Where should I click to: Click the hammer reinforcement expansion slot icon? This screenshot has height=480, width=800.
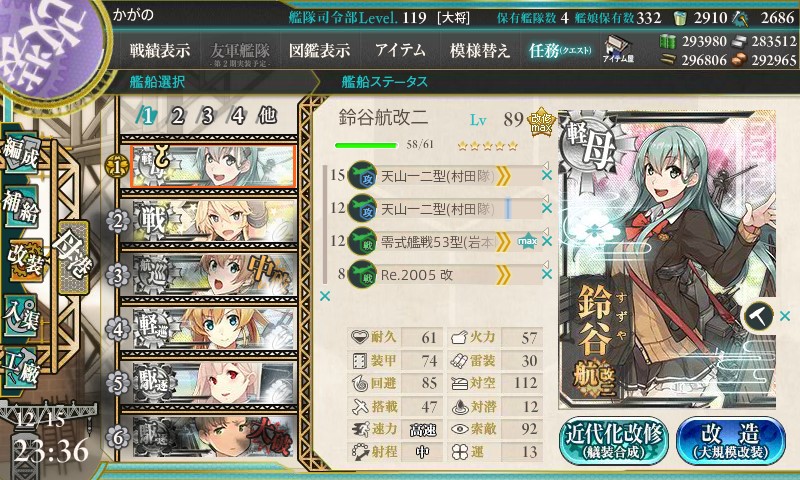(759, 316)
